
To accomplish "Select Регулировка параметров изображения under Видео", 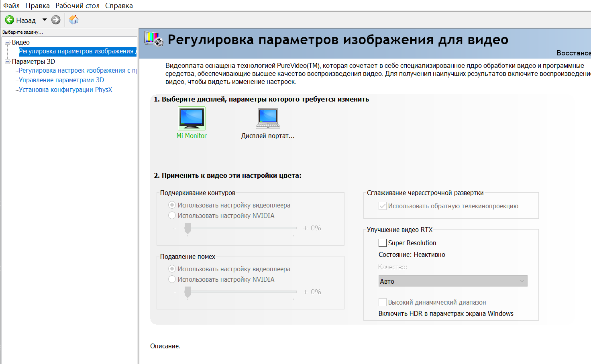I will [x=77, y=51].
